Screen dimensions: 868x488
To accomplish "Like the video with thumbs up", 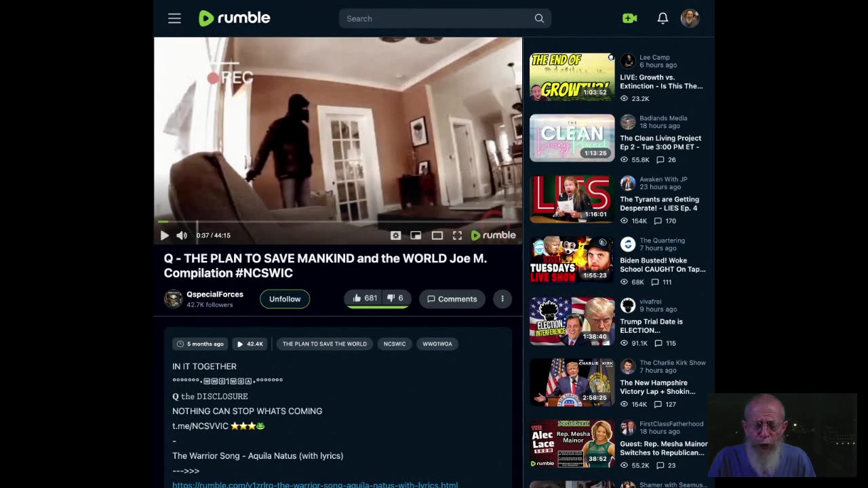I will point(365,298).
